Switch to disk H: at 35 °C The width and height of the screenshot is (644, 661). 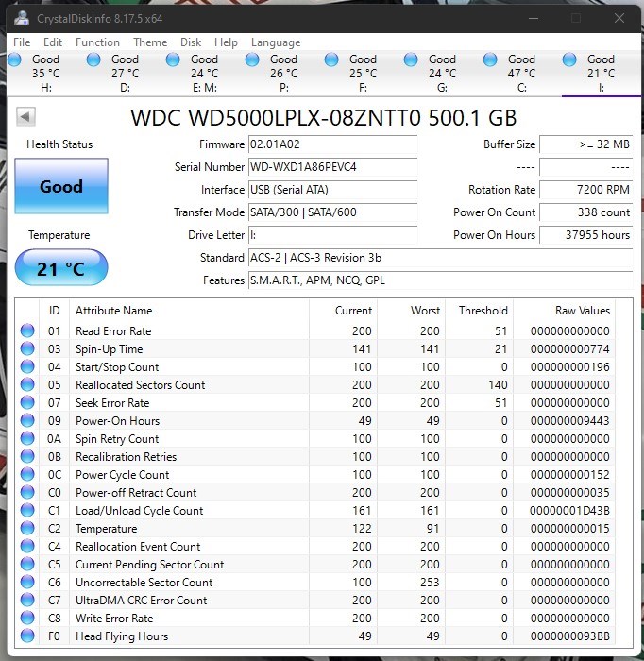(x=46, y=74)
